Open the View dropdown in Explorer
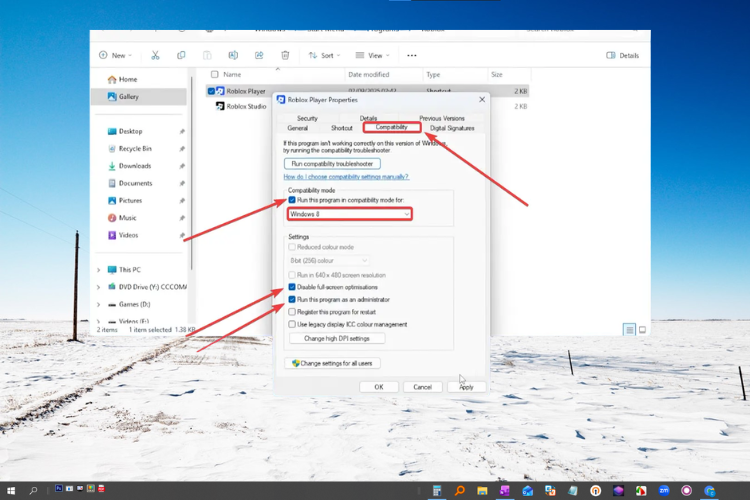 coord(373,56)
